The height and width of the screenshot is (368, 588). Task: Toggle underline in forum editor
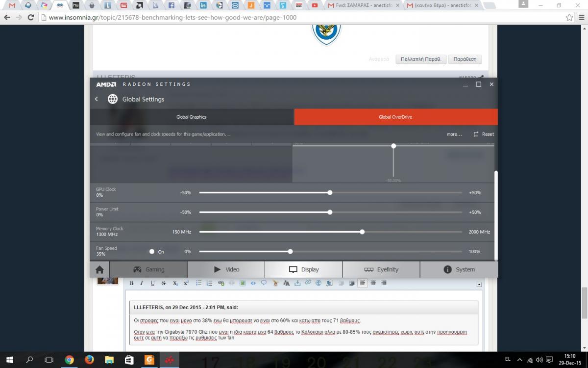[153, 283]
